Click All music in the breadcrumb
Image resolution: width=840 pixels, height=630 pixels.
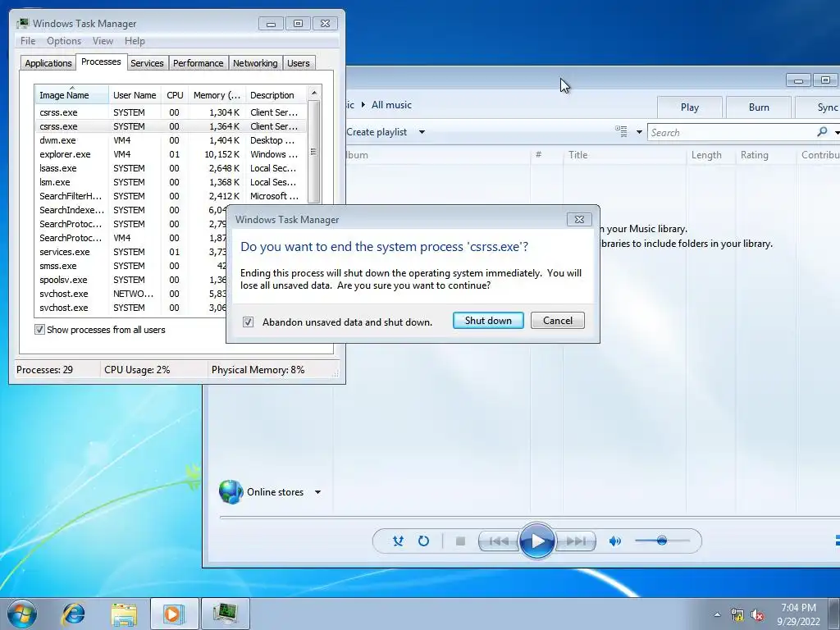[391, 105]
